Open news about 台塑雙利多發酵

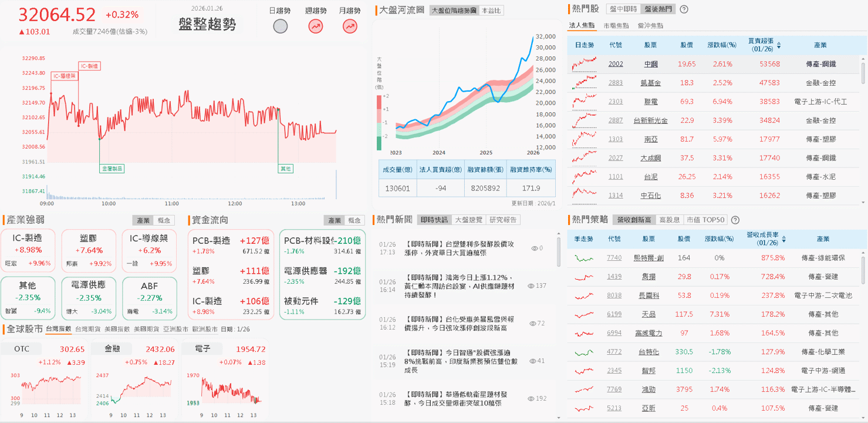pyautogui.click(x=460, y=248)
